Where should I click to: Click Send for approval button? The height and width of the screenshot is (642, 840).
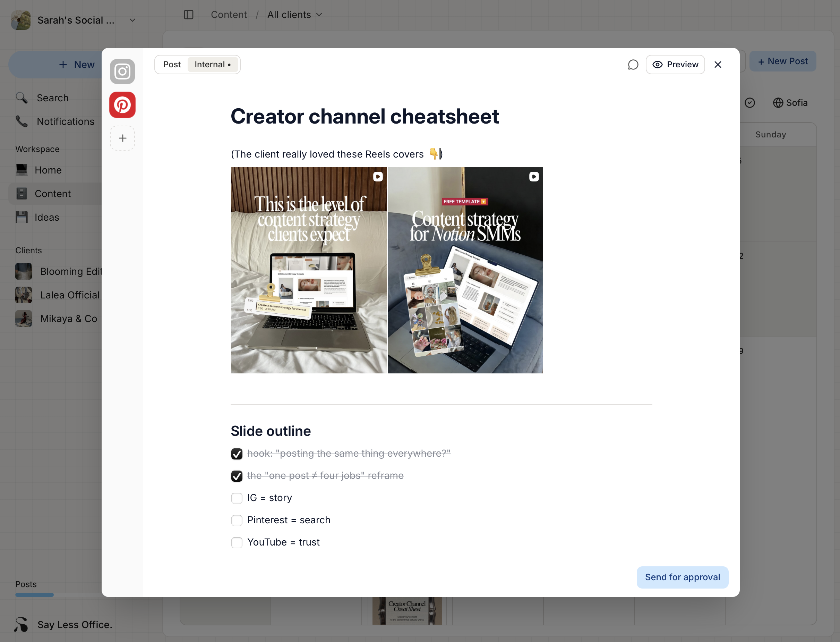682,577
